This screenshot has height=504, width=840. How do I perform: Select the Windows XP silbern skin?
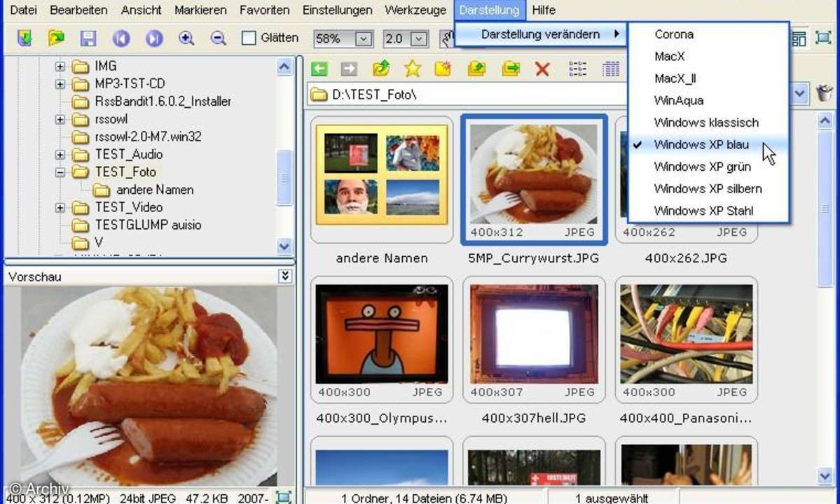point(708,188)
